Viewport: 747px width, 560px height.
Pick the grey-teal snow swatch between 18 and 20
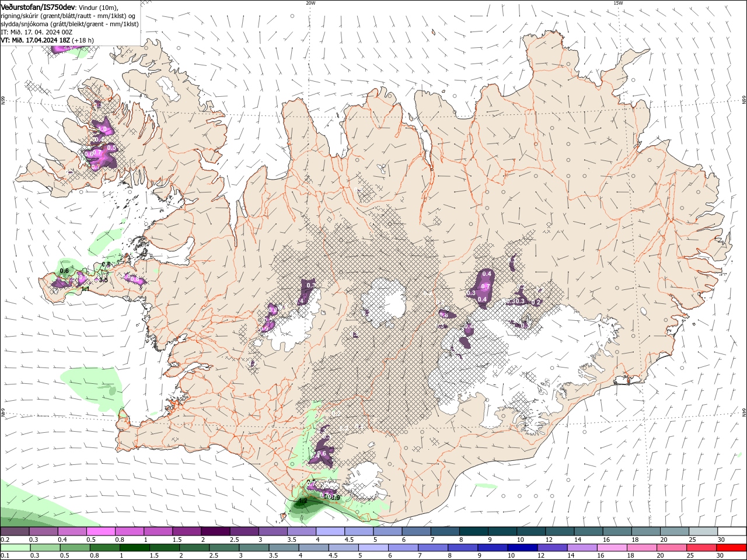click(x=646, y=531)
